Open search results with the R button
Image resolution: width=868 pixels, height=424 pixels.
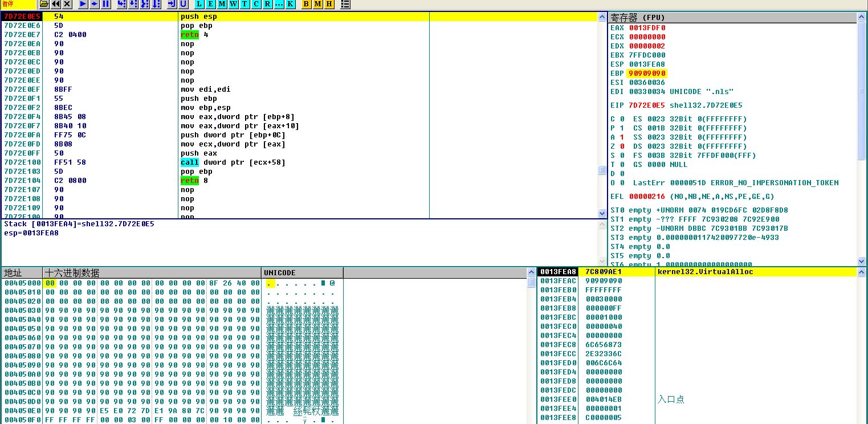pos(267,4)
